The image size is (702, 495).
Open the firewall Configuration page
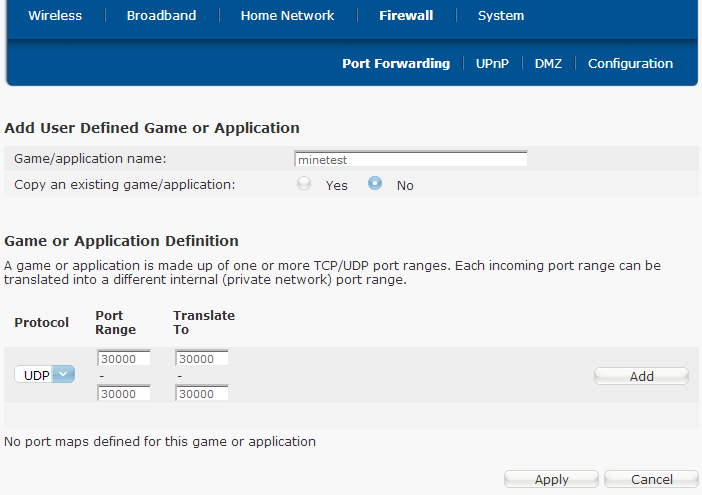pos(630,64)
